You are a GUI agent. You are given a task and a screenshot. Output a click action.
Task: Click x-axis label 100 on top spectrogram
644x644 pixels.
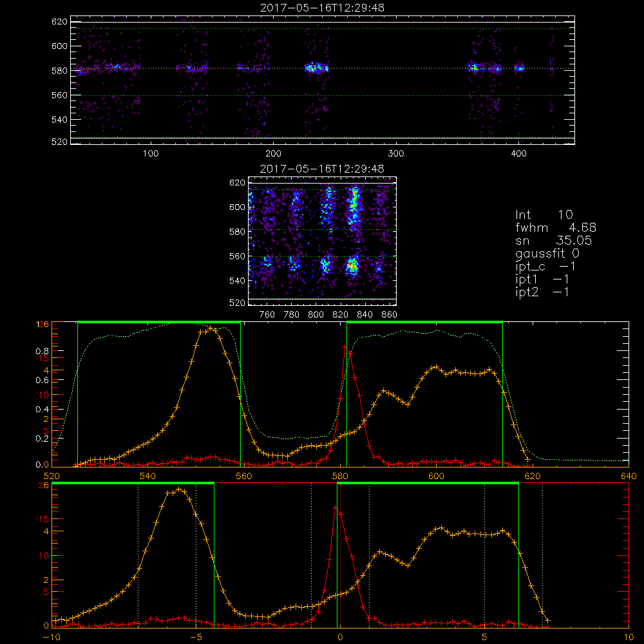click(x=151, y=154)
